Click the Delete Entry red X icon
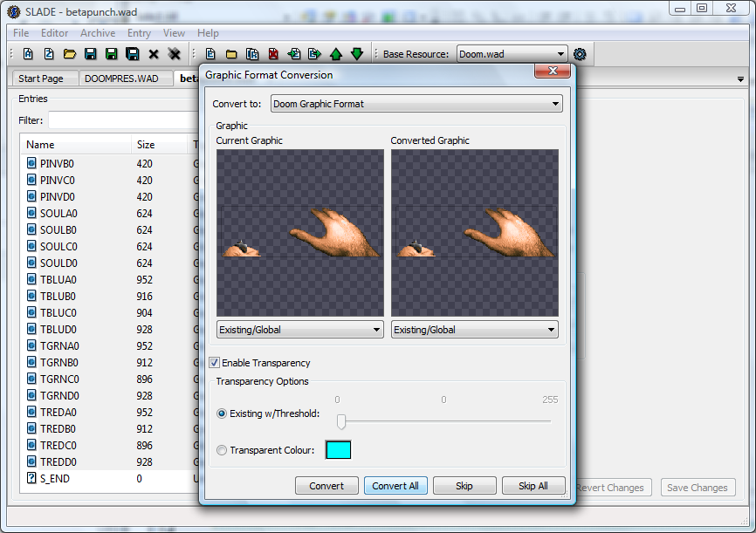The image size is (756, 533). tap(273, 54)
